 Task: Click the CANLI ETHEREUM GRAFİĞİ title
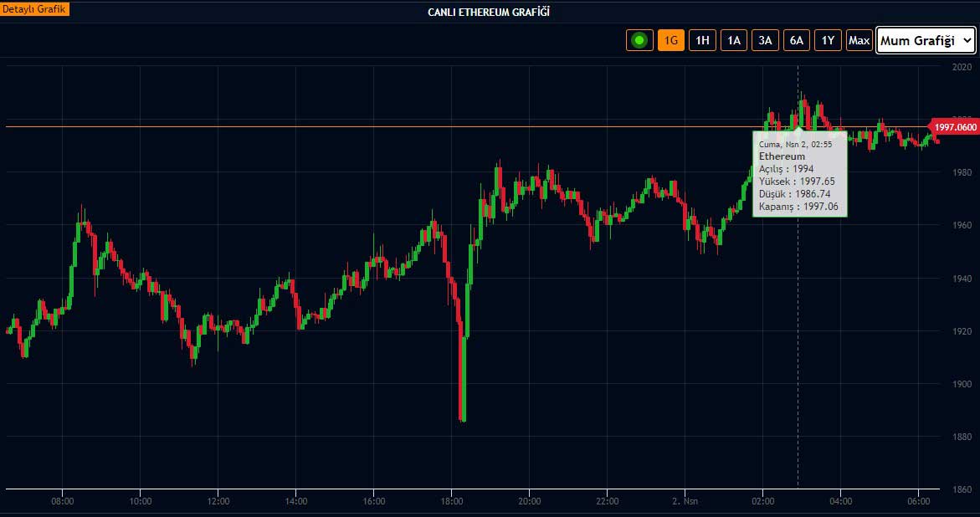click(489, 12)
